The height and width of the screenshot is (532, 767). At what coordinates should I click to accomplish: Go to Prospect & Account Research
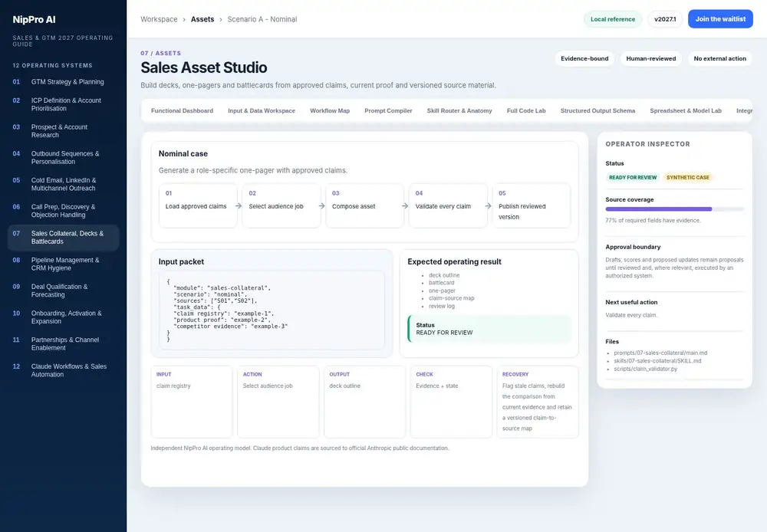[63, 131]
